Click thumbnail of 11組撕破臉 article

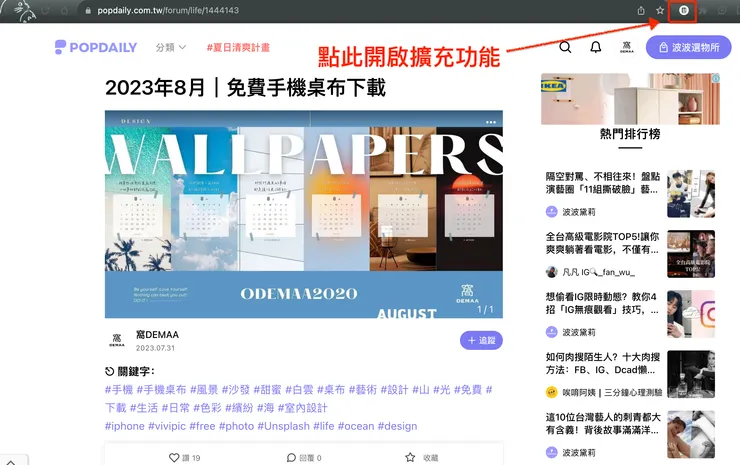[691, 194]
